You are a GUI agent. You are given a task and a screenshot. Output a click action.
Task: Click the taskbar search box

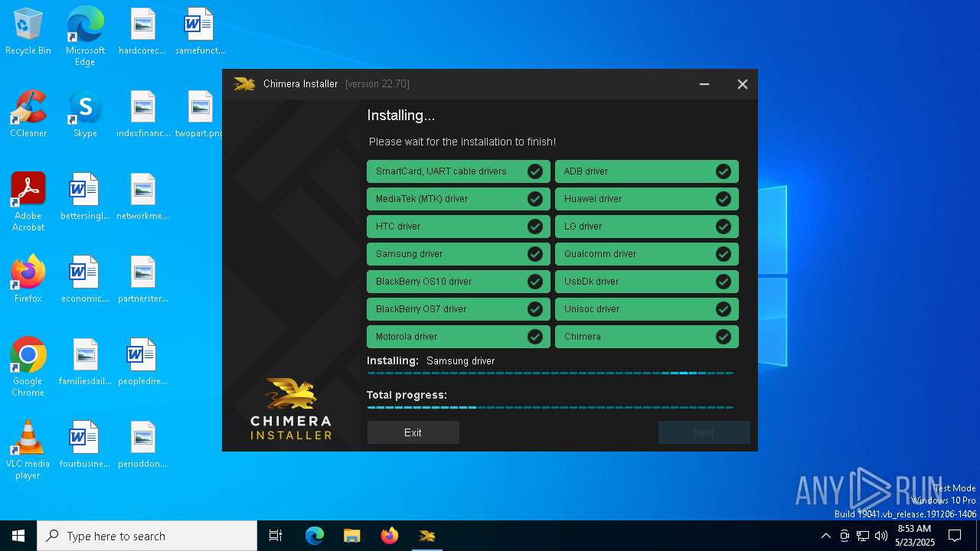click(147, 536)
